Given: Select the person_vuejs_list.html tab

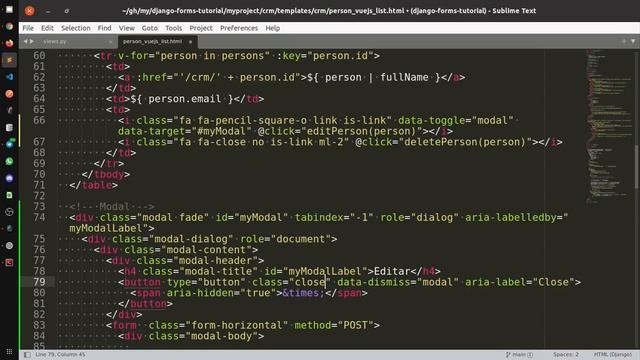Looking at the screenshot, I should point(152,42).
